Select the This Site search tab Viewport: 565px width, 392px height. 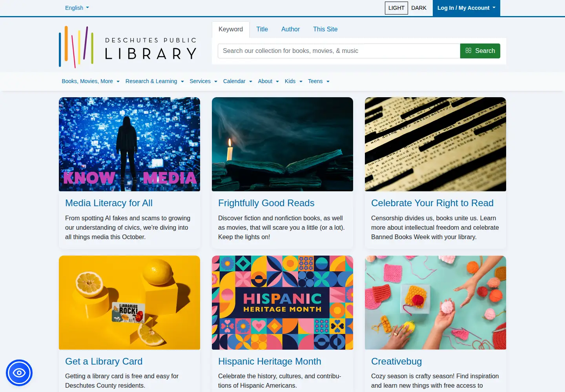click(325, 29)
